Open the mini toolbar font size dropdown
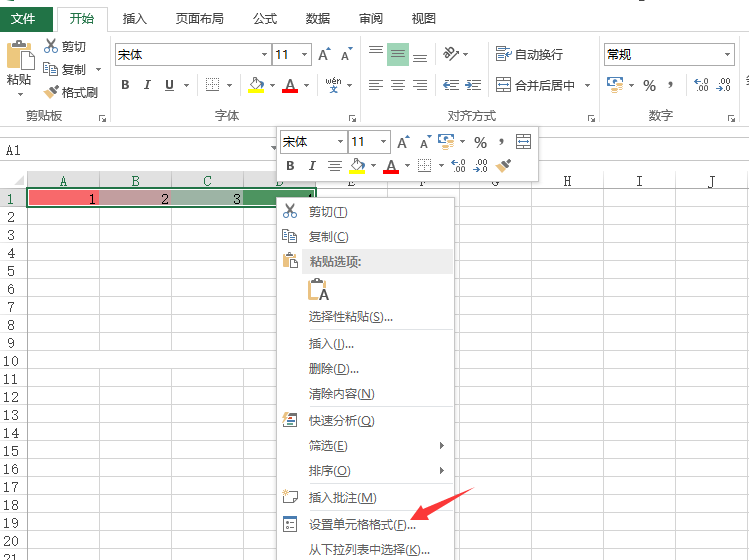The image size is (749, 560). [383, 142]
